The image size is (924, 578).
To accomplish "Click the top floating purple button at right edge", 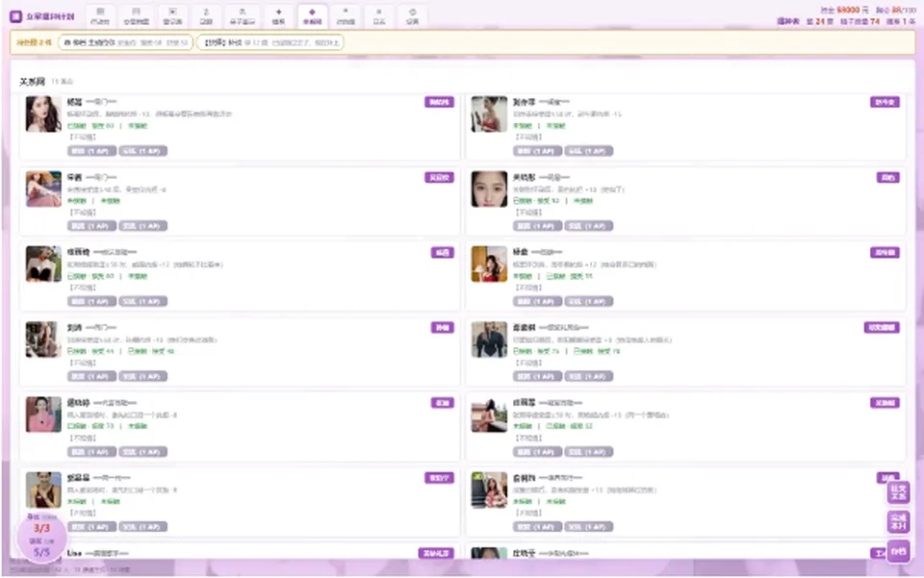I will tap(898, 492).
